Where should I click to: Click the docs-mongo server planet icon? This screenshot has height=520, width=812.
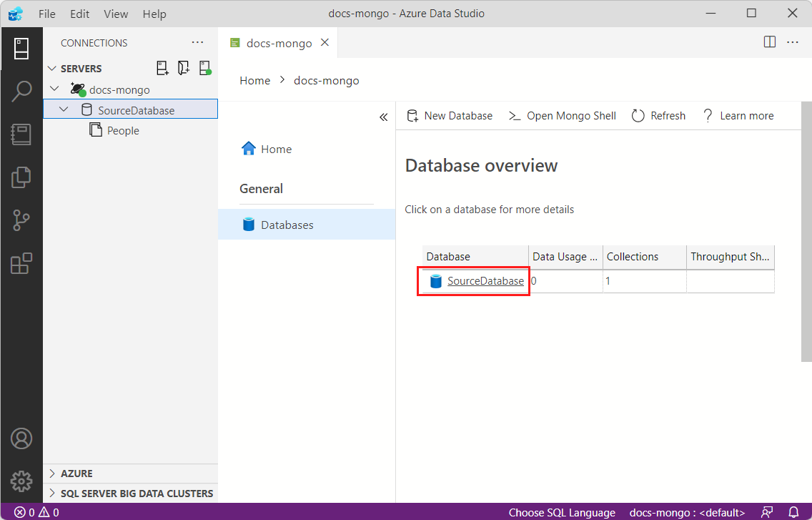click(x=78, y=89)
